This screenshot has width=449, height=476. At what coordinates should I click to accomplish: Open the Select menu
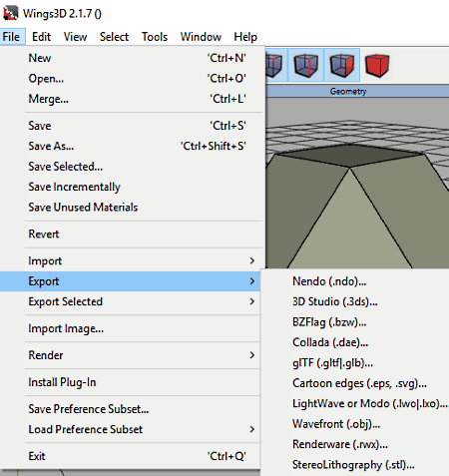tap(114, 37)
